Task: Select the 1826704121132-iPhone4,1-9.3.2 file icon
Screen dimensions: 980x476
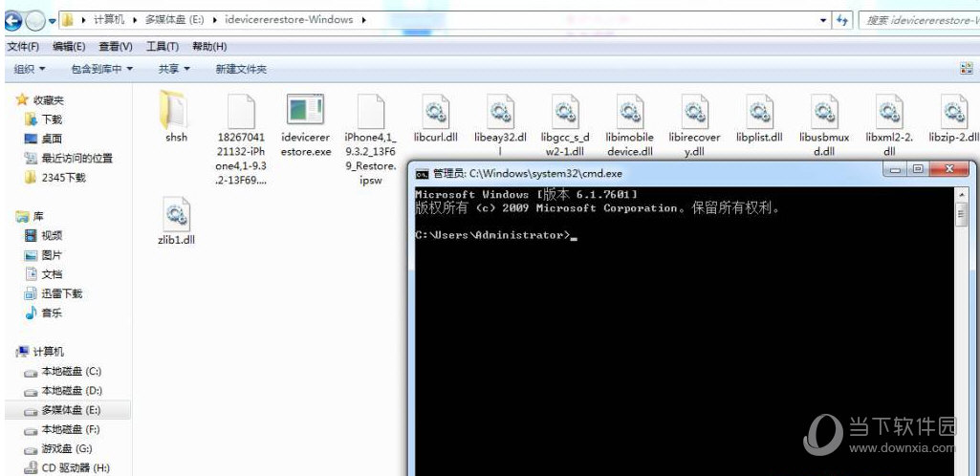Action: 241,111
